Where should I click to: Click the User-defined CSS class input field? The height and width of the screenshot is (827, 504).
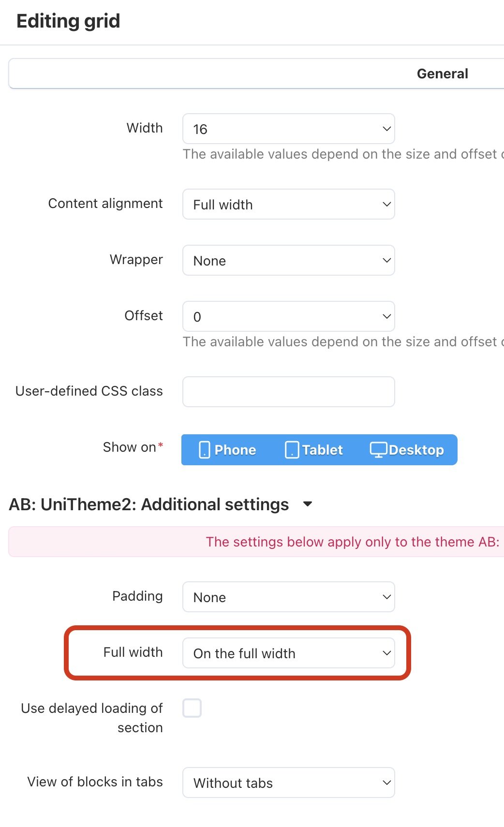pos(288,392)
